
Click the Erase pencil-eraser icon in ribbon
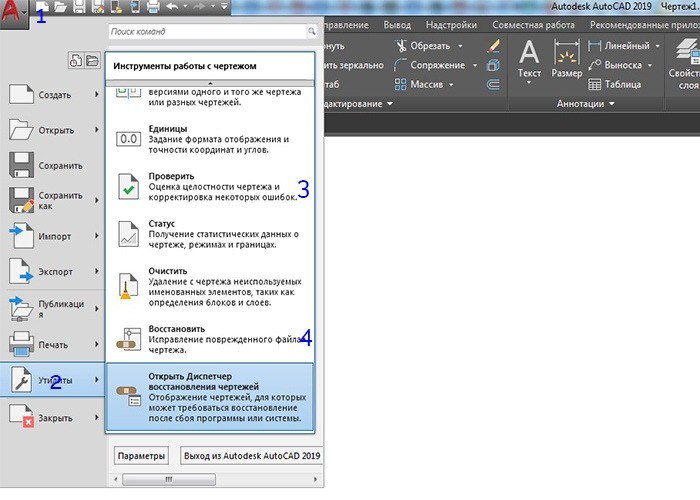493,46
